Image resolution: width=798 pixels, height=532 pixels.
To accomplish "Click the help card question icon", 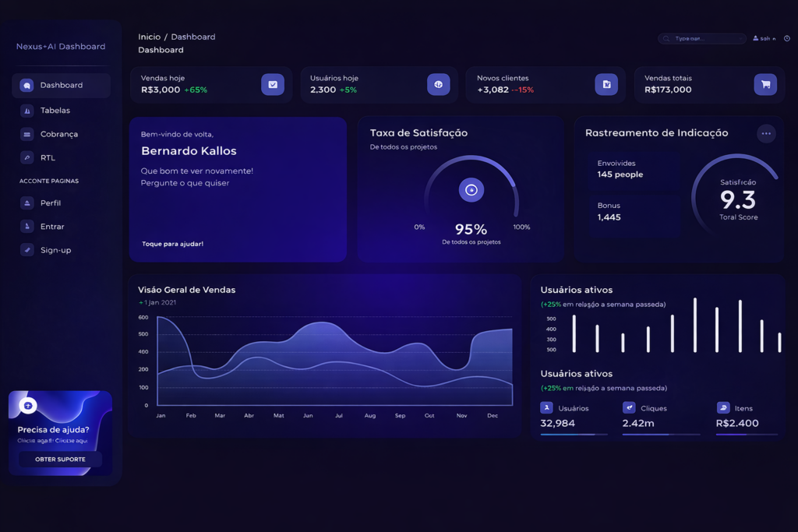I will click(28, 406).
